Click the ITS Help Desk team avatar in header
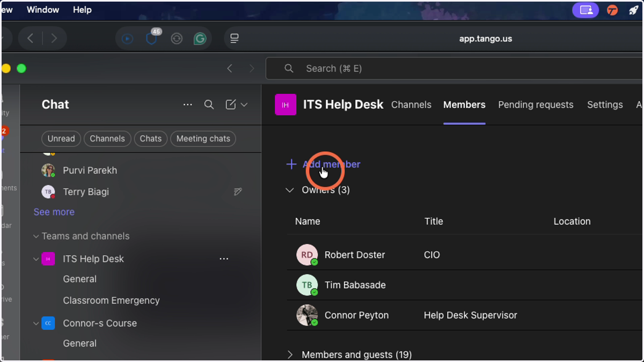This screenshot has height=362, width=644. (286, 105)
